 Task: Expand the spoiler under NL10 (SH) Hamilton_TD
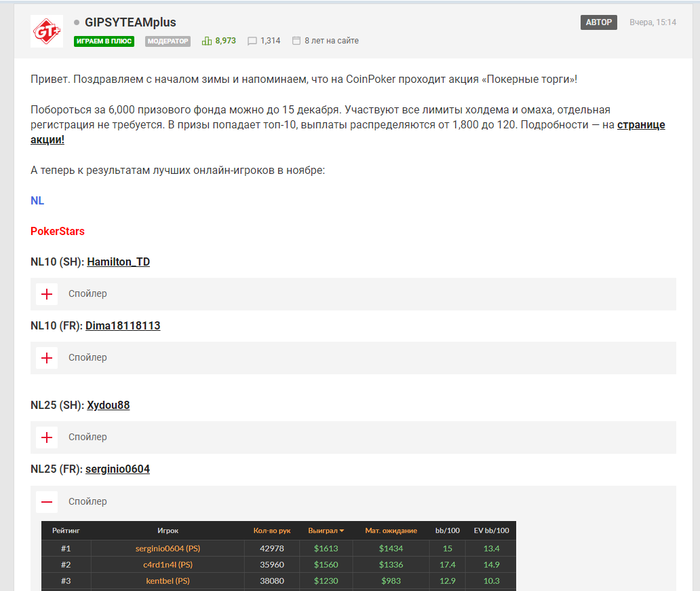point(47,294)
